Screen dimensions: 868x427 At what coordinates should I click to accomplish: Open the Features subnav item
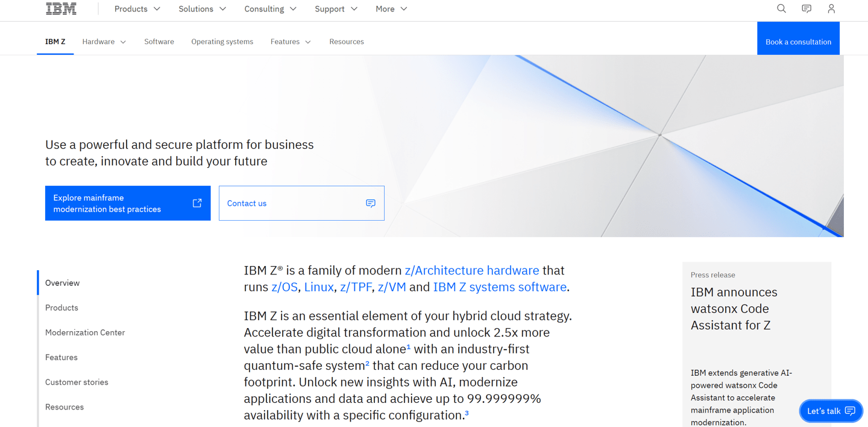click(291, 42)
